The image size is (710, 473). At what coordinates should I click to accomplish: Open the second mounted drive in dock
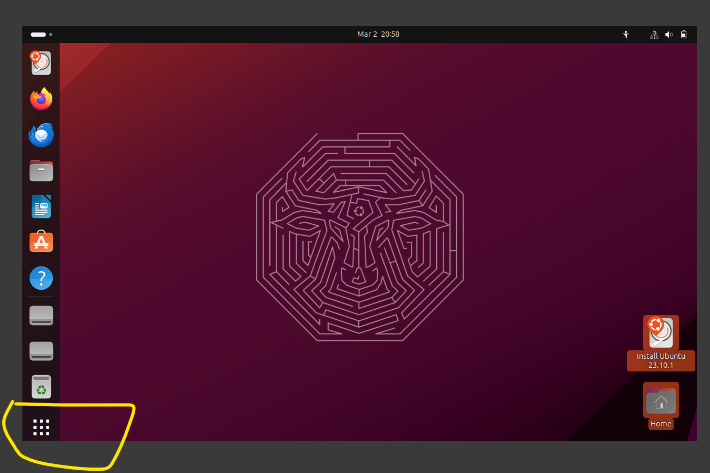[41, 351]
